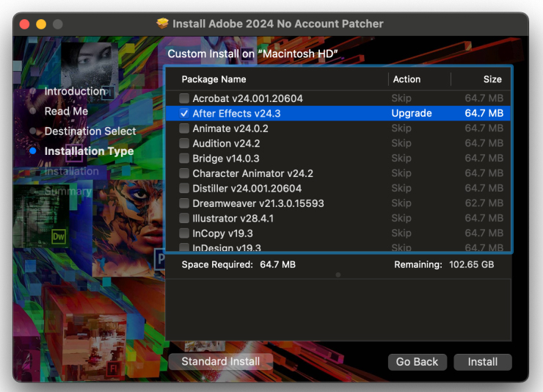
Task: Select the Distiller v24.001.20604 row name
Action: pyautogui.click(x=247, y=189)
